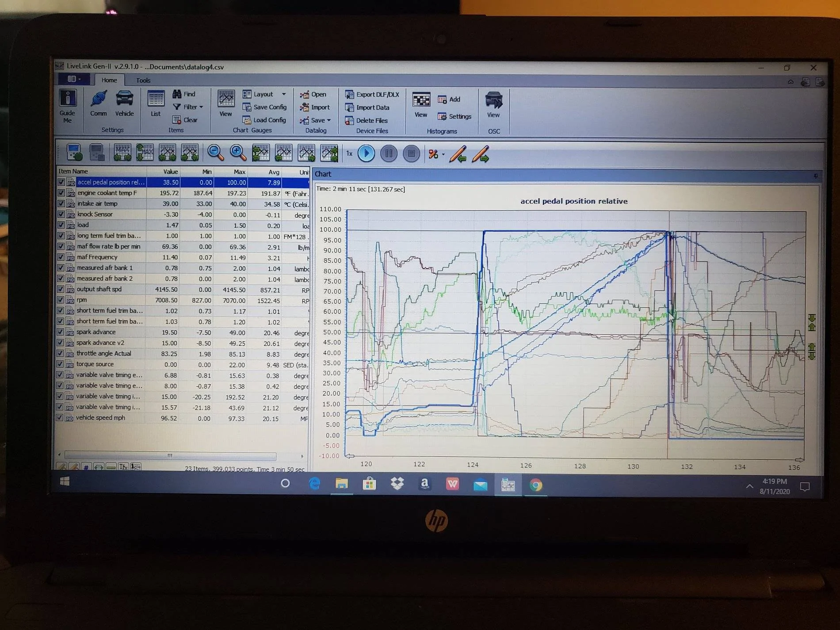Open the Guide Me help icon

[x=68, y=106]
